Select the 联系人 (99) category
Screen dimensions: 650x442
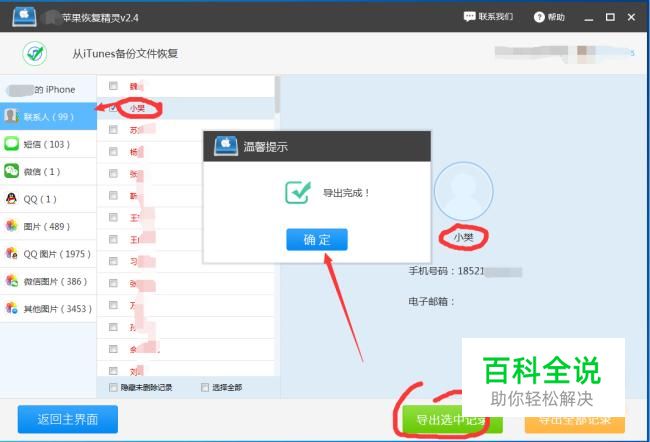48,116
